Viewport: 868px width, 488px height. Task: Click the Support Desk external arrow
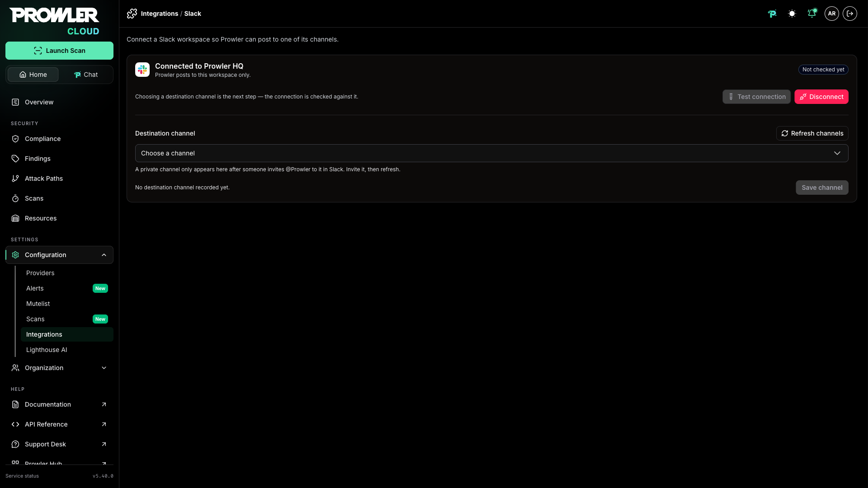point(104,444)
